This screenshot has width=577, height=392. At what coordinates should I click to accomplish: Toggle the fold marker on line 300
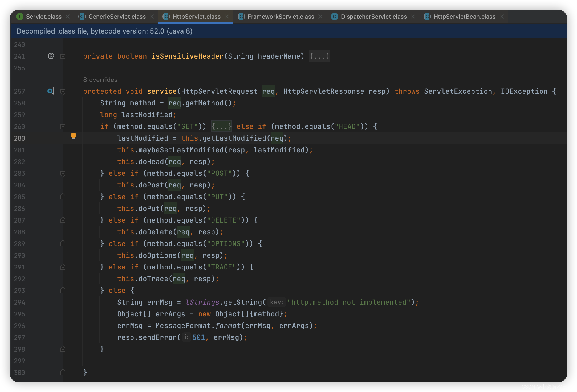(x=63, y=373)
